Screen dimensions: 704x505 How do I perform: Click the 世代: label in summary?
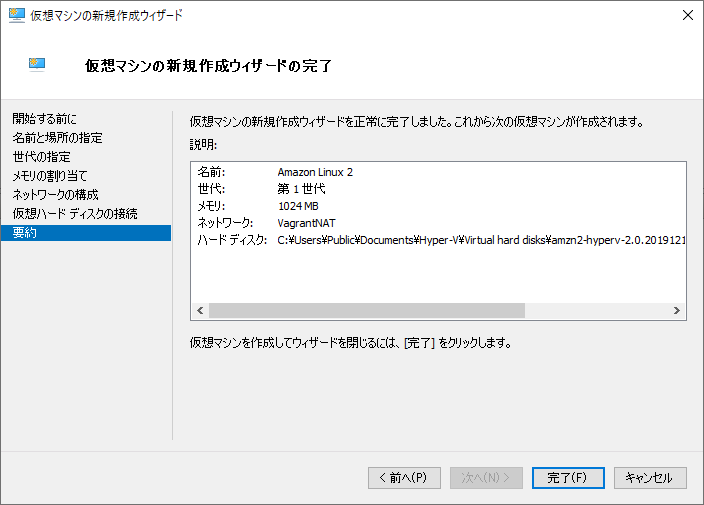coord(211,189)
